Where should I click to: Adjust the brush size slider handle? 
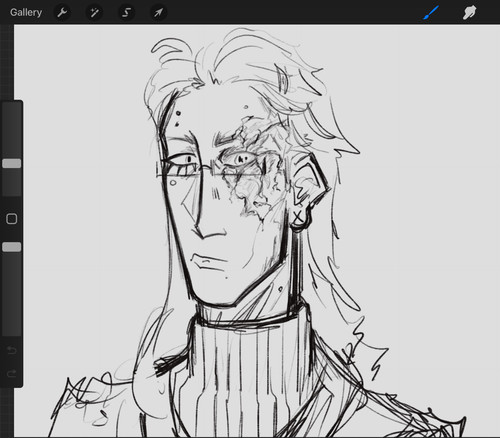pyautogui.click(x=12, y=163)
